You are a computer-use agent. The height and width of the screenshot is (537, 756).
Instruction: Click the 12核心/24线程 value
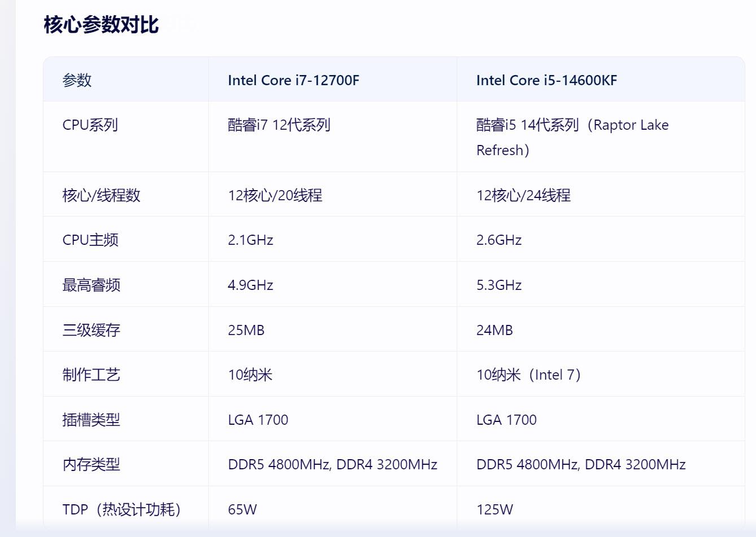[x=523, y=195]
